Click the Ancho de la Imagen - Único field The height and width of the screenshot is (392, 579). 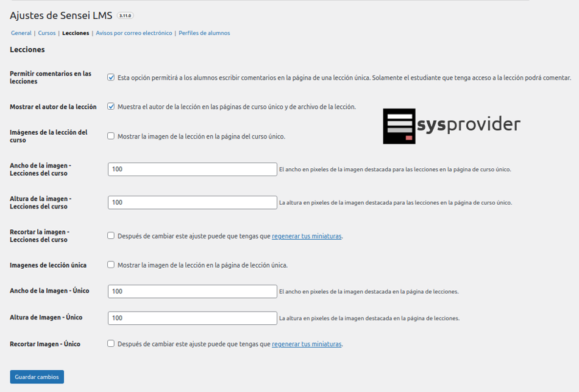click(x=192, y=291)
